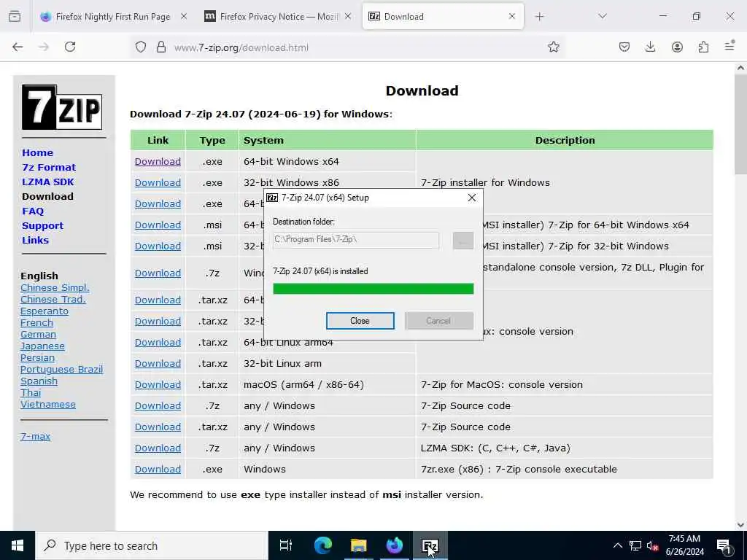
Task: Download the 32-bit Windows x86 exe
Action: [x=158, y=183]
